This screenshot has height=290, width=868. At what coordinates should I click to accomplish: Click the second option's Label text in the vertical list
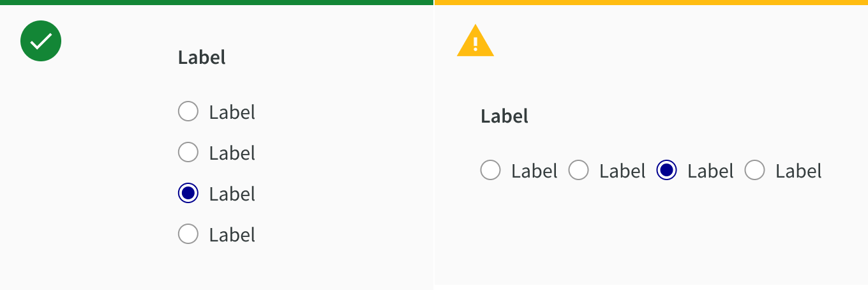coord(232,153)
